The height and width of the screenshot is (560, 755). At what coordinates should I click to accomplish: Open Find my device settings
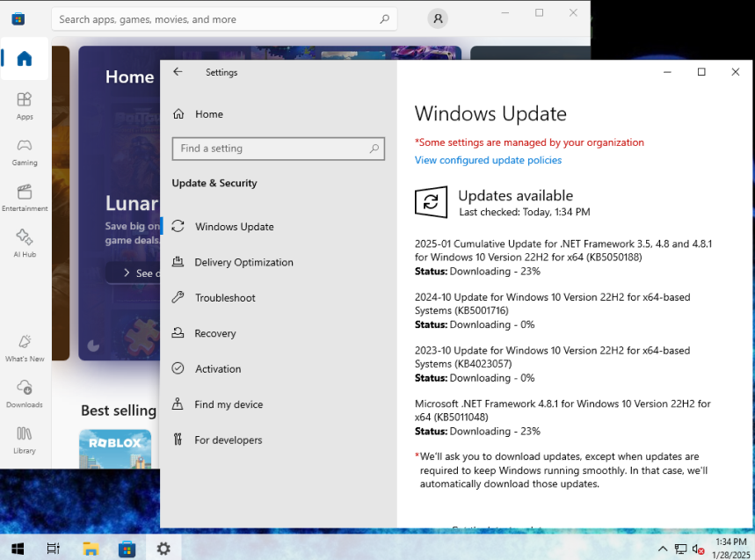click(x=229, y=404)
